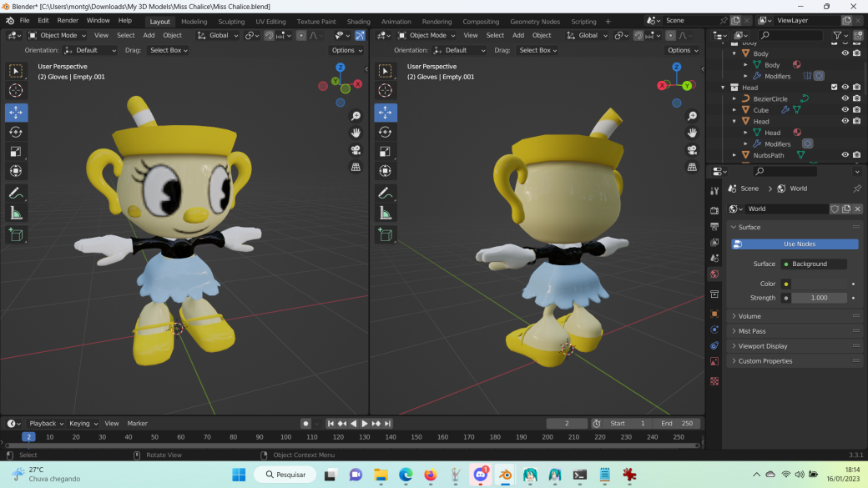Pin the properties editor context
The height and width of the screenshot is (488, 868).
(x=857, y=189)
